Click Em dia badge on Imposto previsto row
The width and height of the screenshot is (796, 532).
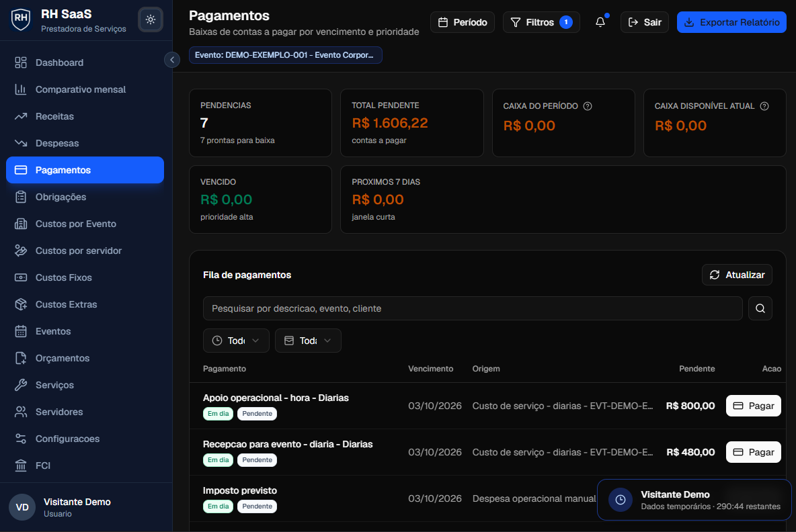(x=218, y=506)
